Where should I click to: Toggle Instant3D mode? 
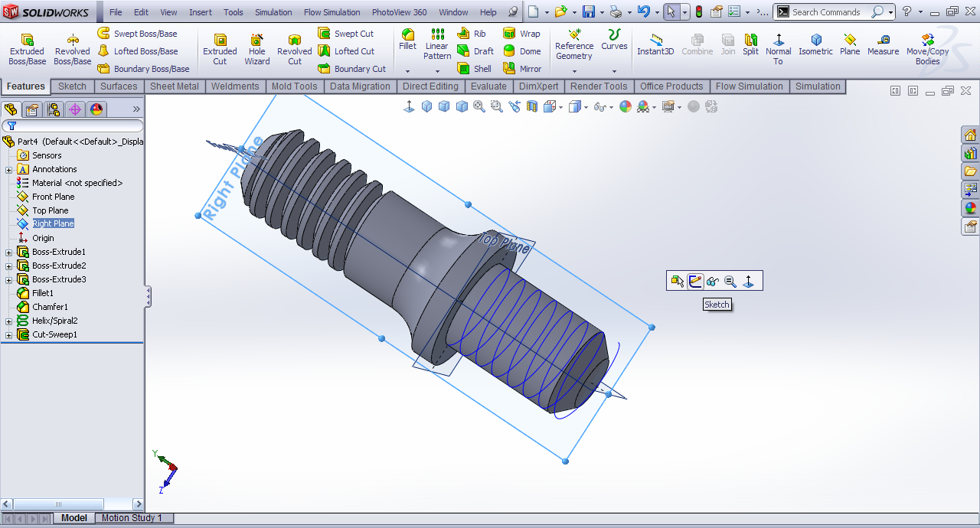coord(655,44)
